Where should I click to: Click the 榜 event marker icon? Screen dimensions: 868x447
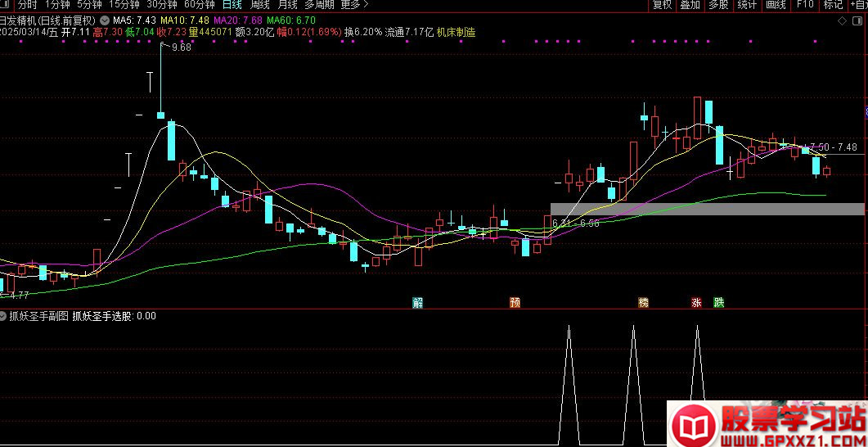click(x=643, y=302)
